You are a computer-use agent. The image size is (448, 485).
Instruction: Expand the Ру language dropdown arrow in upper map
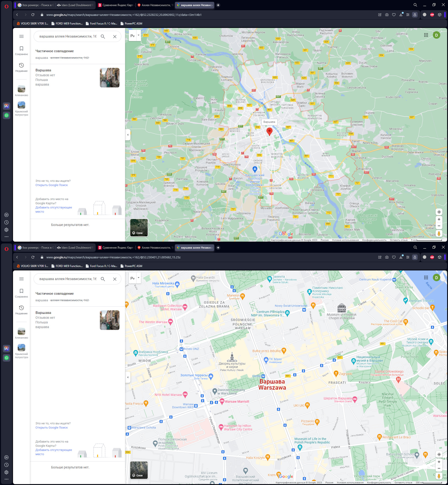click(x=138, y=35)
